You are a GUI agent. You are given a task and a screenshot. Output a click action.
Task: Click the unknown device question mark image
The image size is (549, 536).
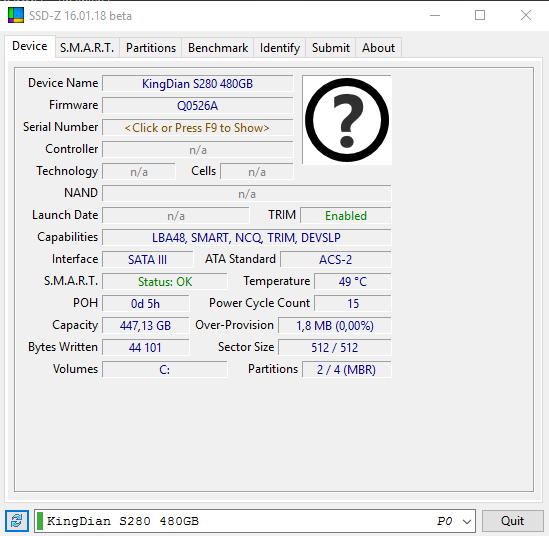[x=347, y=120]
